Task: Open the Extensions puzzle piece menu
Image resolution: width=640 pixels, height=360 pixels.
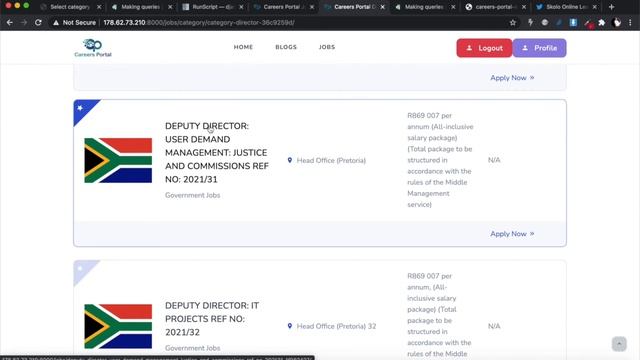Action: (x=602, y=22)
